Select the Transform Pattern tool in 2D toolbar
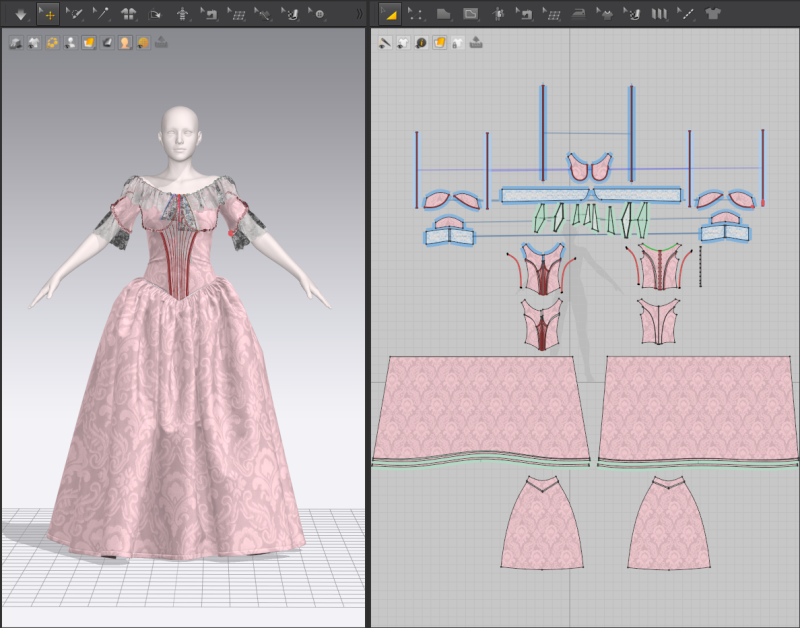Viewport: 800px width, 628px height. (x=392, y=14)
